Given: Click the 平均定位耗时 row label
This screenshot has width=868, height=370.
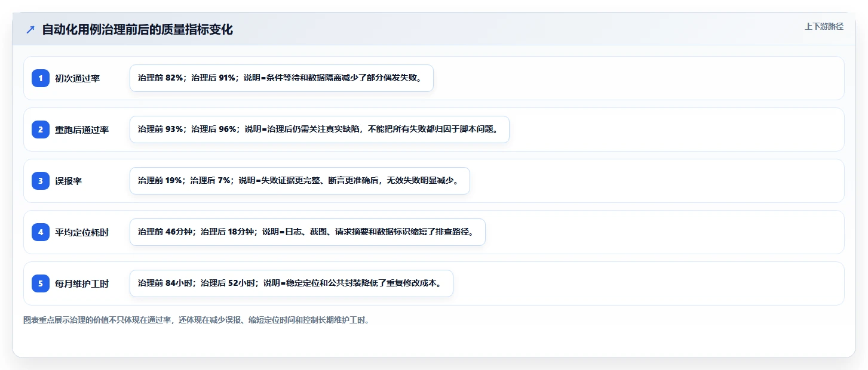Looking at the screenshot, I should 82,232.
